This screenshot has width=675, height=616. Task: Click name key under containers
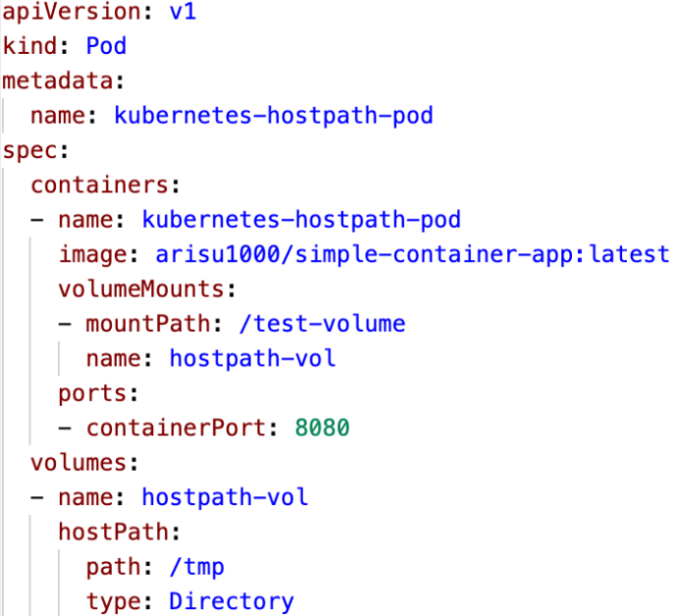point(85,220)
